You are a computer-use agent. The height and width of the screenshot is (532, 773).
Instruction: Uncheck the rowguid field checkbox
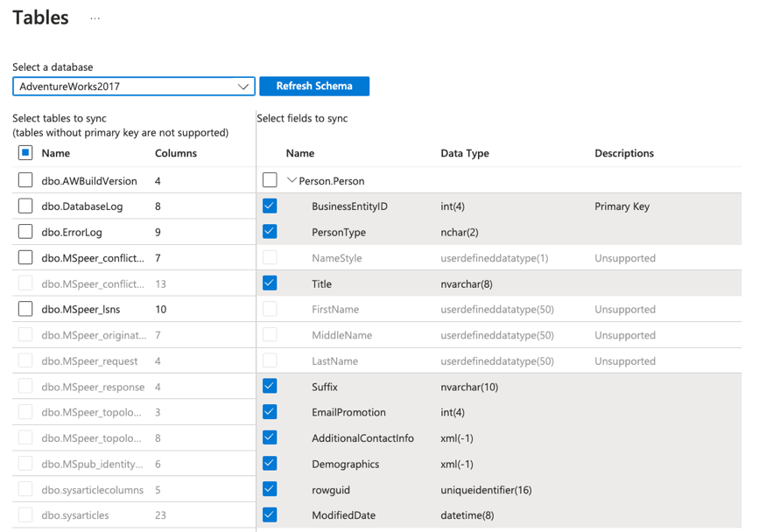(x=270, y=489)
